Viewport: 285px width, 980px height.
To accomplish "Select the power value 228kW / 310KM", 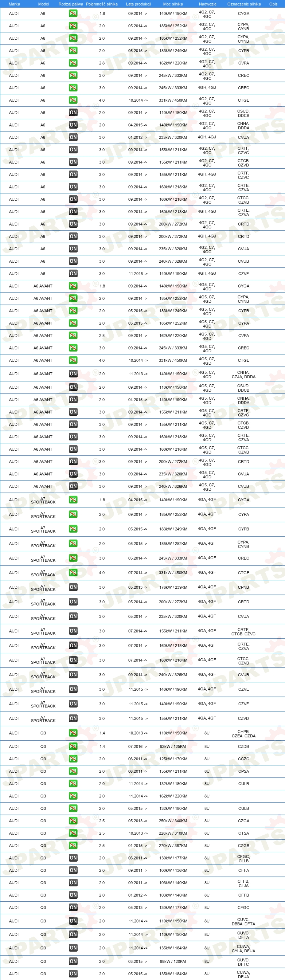I will [x=173, y=833].
